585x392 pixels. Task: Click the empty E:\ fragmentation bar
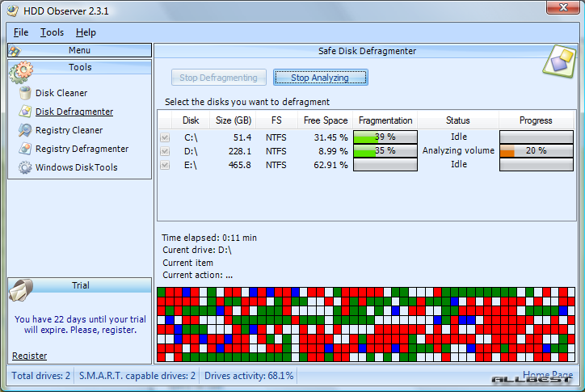click(385, 165)
